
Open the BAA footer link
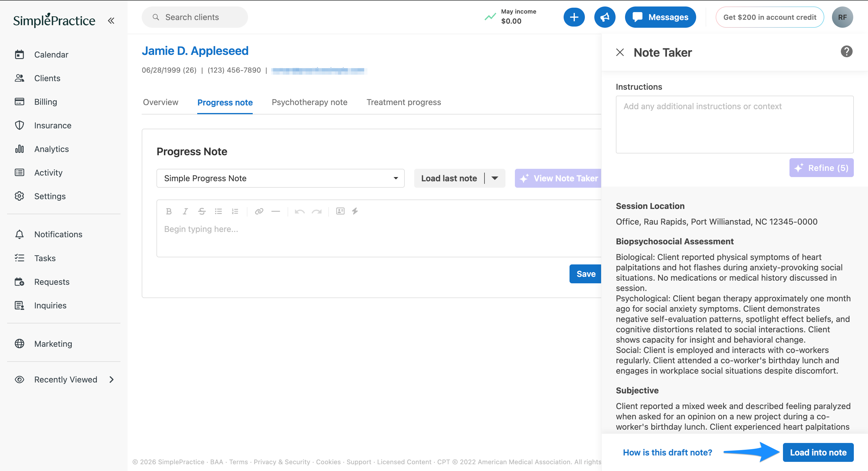tap(216, 462)
